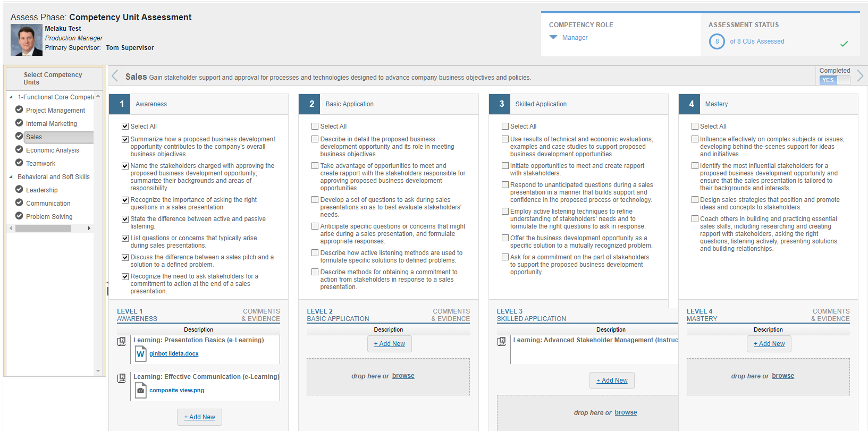
Task: Click the Select Competency Units panel header
Action: 54,79
